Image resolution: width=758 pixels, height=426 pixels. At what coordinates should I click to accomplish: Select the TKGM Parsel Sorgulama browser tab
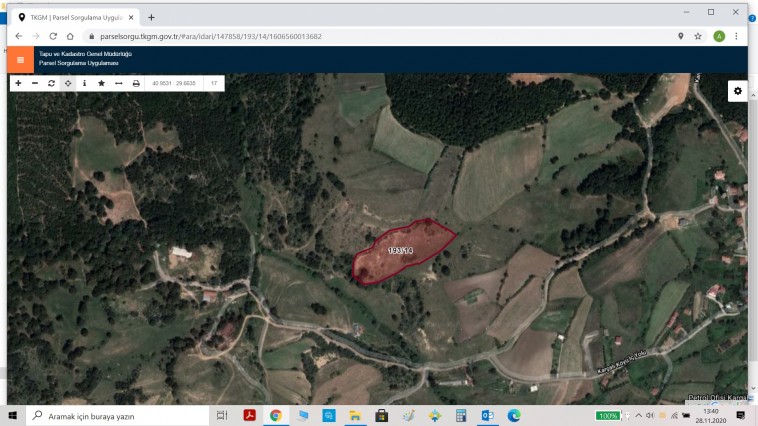[75, 17]
